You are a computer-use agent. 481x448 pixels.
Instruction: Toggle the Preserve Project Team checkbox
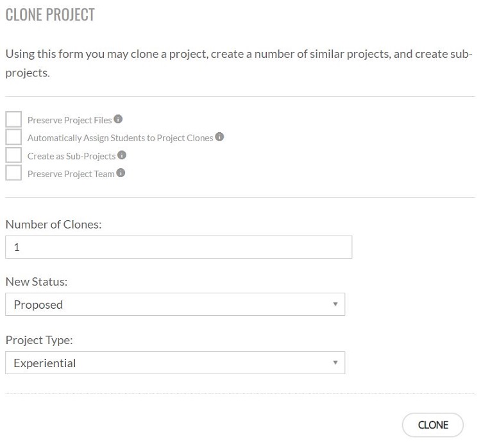(13, 173)
